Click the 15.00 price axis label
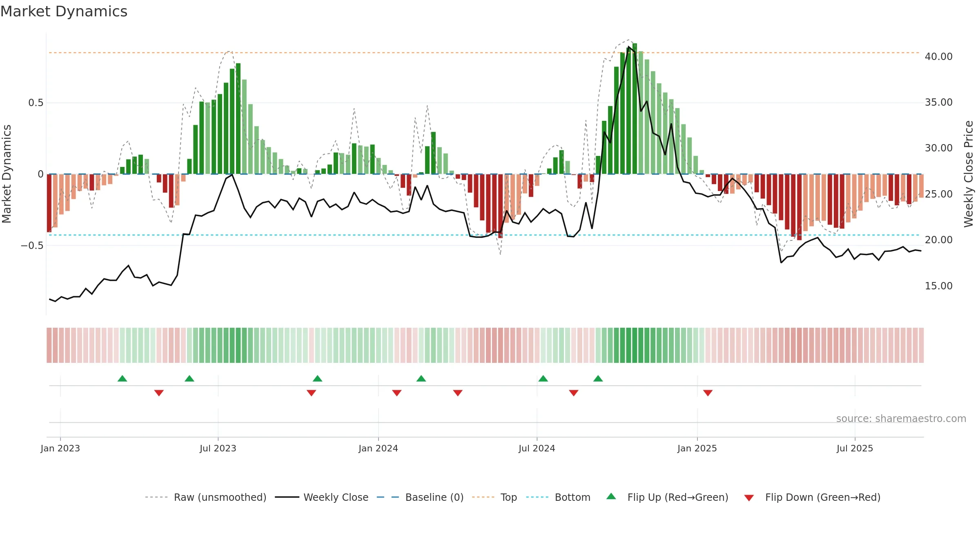980x551 pixels. click(x=939, y=286)
